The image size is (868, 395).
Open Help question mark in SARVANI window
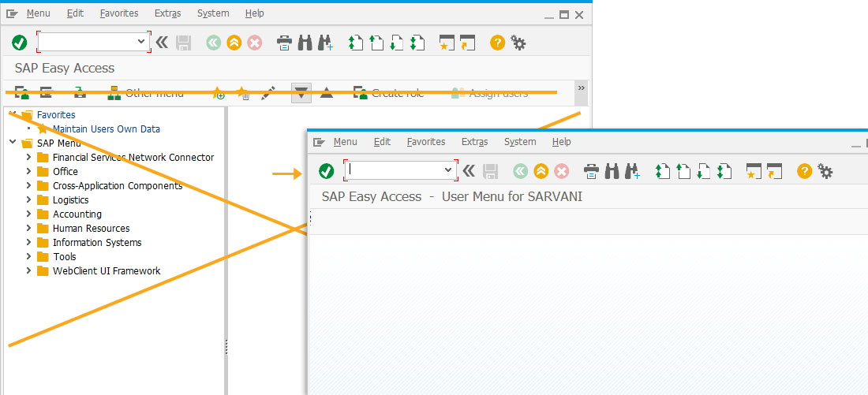(804, 171)
